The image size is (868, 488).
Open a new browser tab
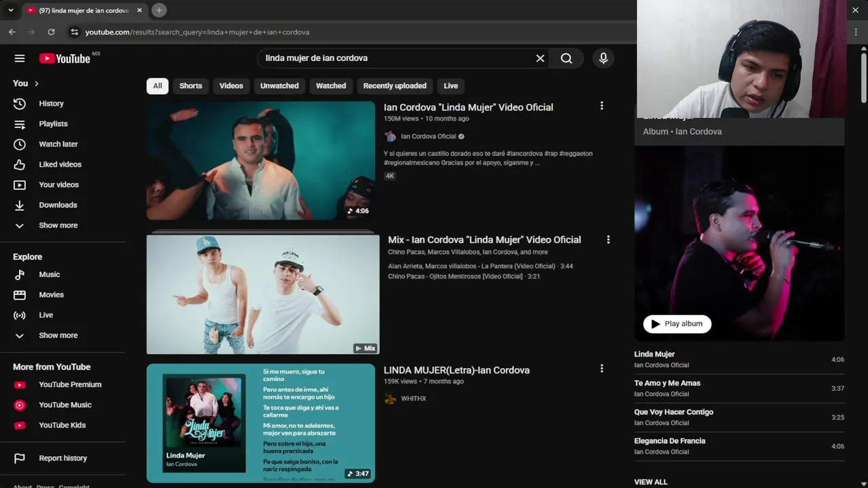coord(159,10)
